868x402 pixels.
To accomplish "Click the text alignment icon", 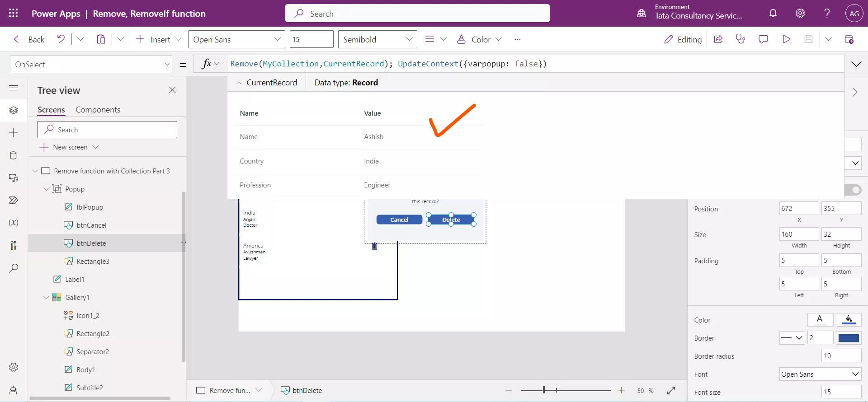I will 429,39.
